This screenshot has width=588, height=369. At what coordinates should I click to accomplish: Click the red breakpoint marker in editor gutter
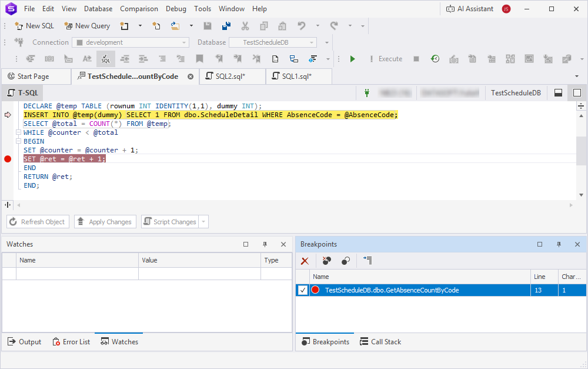(x=8, y=159)
